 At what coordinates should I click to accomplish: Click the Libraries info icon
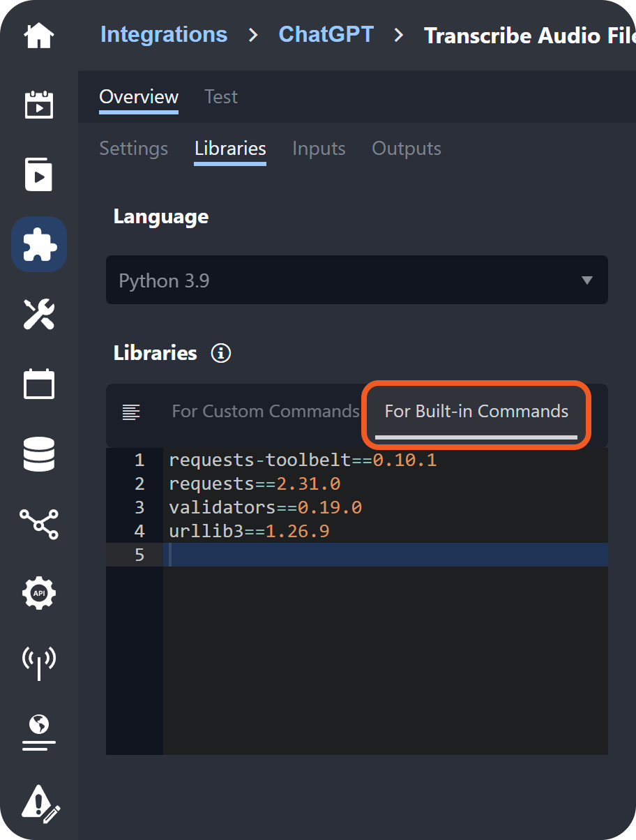(x=221, y=353)
